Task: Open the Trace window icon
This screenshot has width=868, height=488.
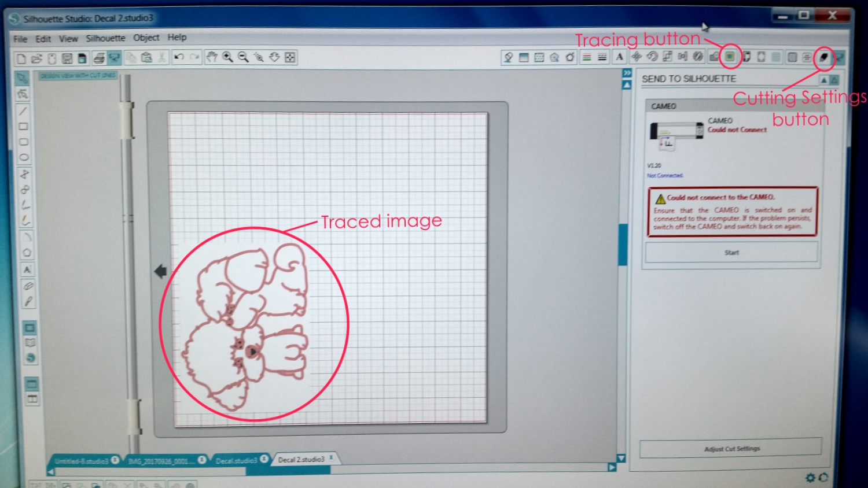Action: click(x=730, y=56)
